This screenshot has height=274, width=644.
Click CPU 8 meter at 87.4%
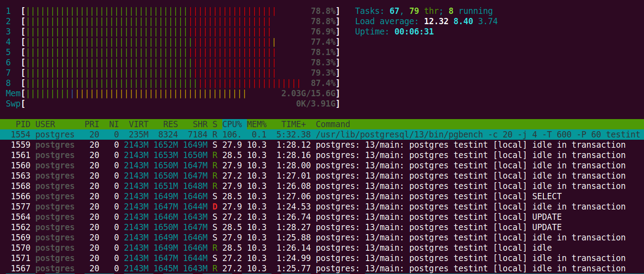pos(180,83)
